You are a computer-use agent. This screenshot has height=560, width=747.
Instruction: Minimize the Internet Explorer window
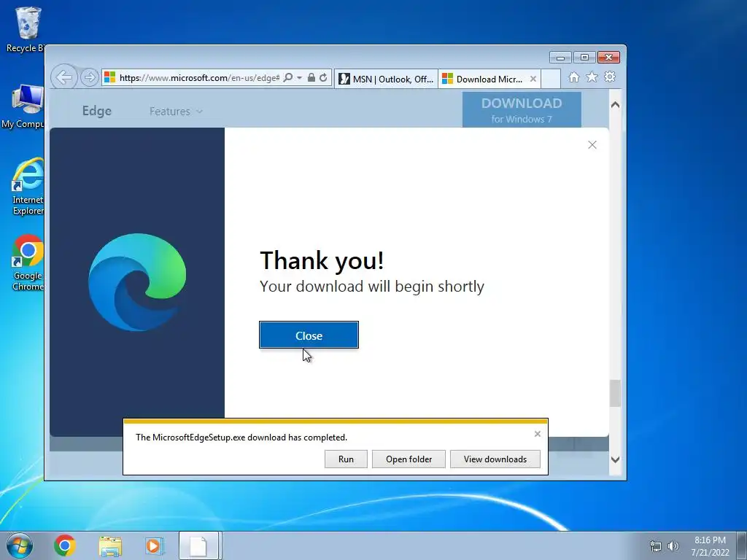[x=560, y=58]
